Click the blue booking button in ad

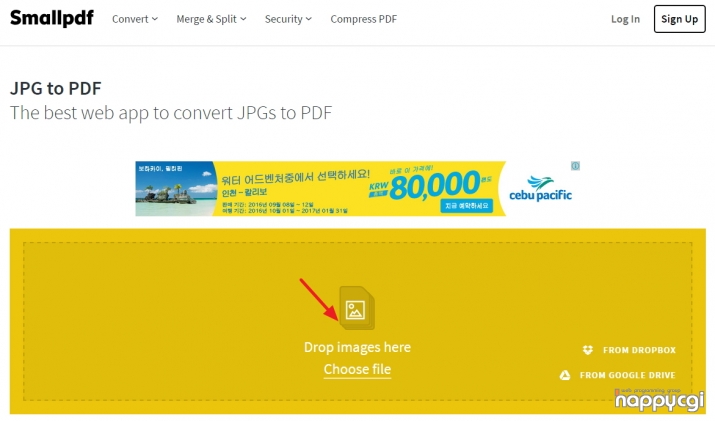[466, 206]
